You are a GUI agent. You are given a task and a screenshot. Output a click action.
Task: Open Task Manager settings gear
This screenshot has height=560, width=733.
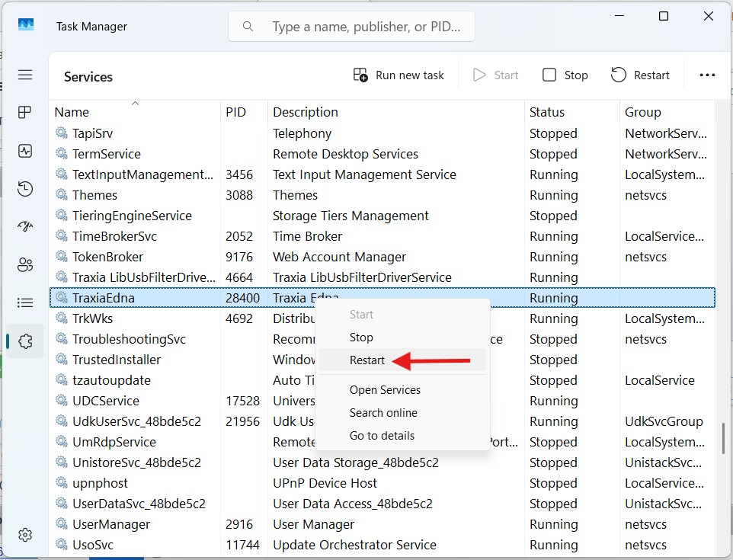pyautogui.click(x=25, y=535)
